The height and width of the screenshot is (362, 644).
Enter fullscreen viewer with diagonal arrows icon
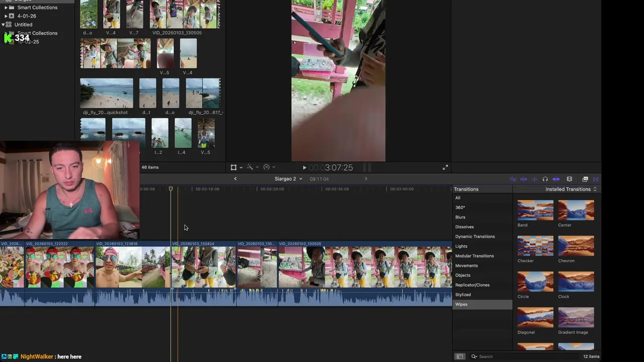445,167
